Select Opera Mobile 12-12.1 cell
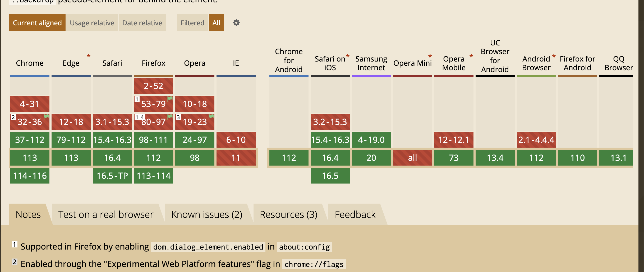 454,140
